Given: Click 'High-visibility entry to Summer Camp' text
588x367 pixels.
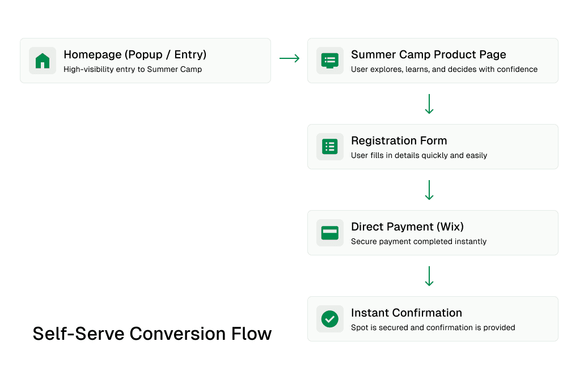Looking at the screenshot, I should 133,69.
